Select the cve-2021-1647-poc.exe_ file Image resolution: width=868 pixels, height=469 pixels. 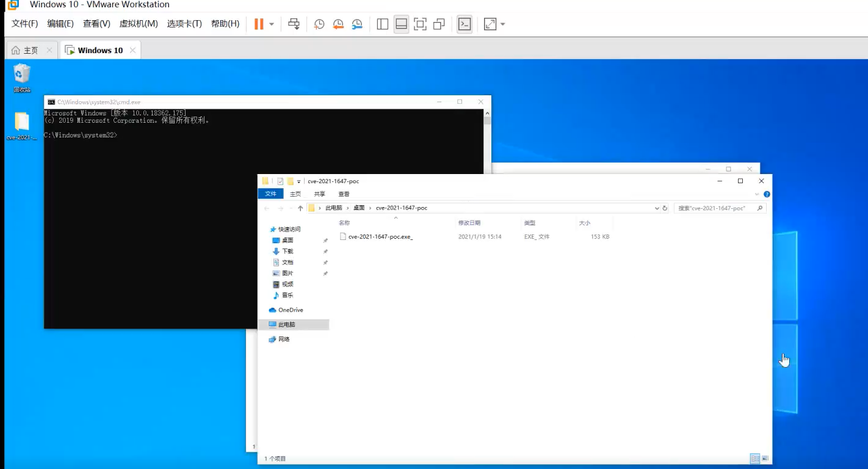tap(380, 236)
